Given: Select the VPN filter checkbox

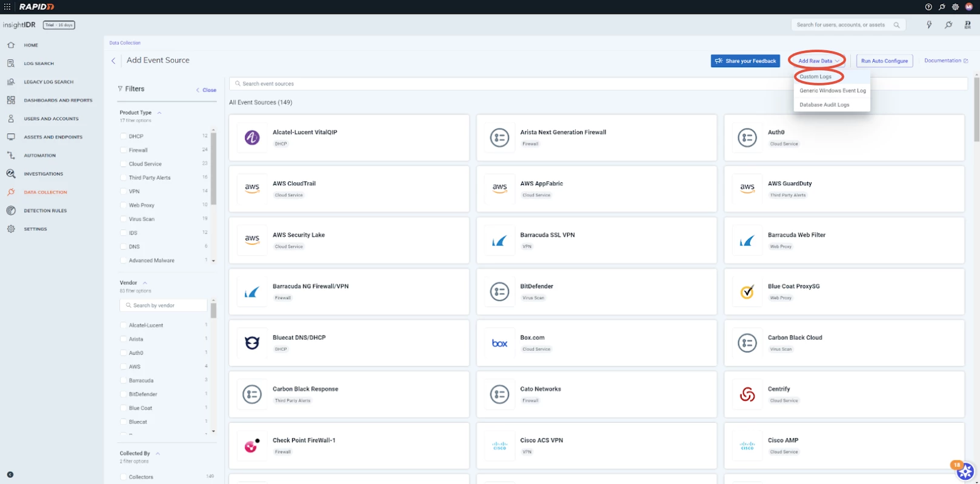Looking at the screenshot, I should pyautogui.click(x=124, y=191).
